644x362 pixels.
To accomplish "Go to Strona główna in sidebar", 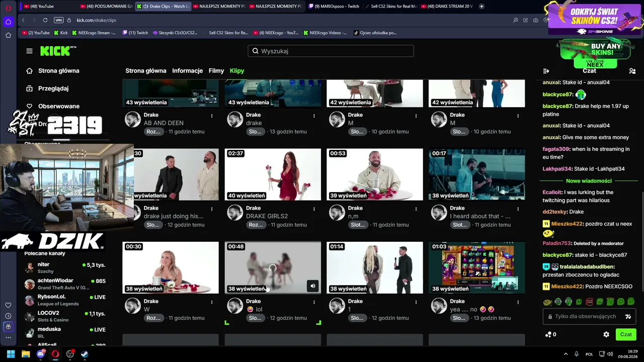I will (53, 71).
